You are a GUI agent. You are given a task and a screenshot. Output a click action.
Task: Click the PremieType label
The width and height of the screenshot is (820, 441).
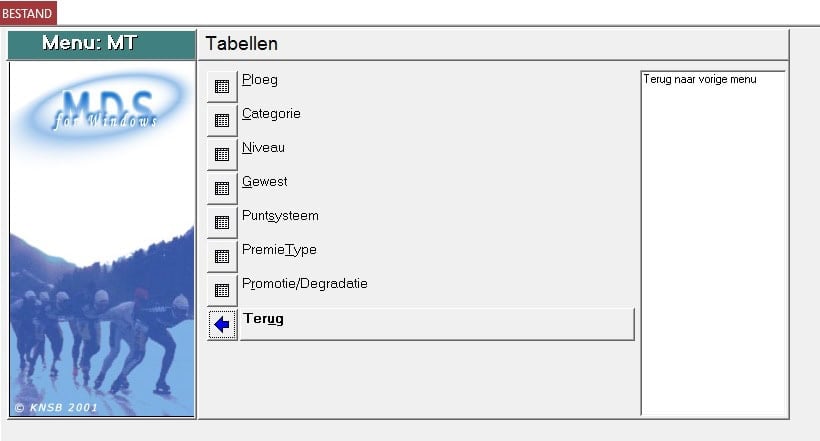click(279, 249)
